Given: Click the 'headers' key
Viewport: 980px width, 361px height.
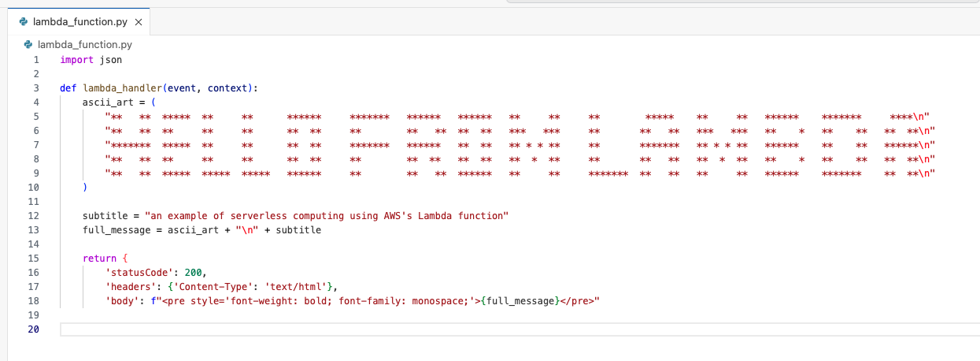Looking at the screenshot, I should click(131, 287).
